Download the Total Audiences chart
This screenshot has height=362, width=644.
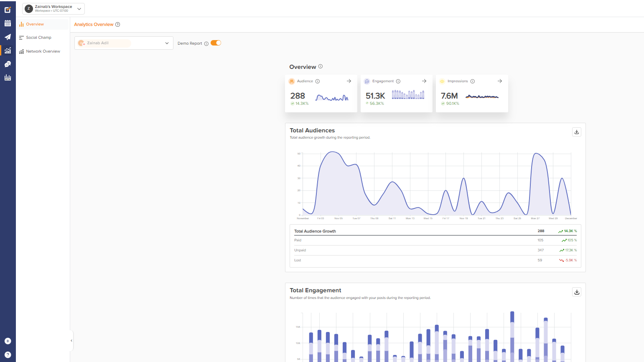pos(577,132)
